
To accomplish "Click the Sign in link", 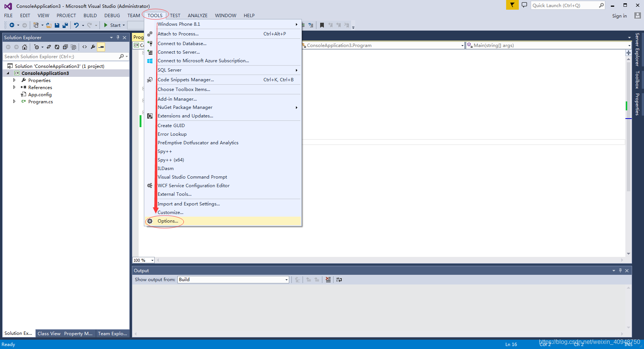I will pyautogui.click(x=619, y=16).
